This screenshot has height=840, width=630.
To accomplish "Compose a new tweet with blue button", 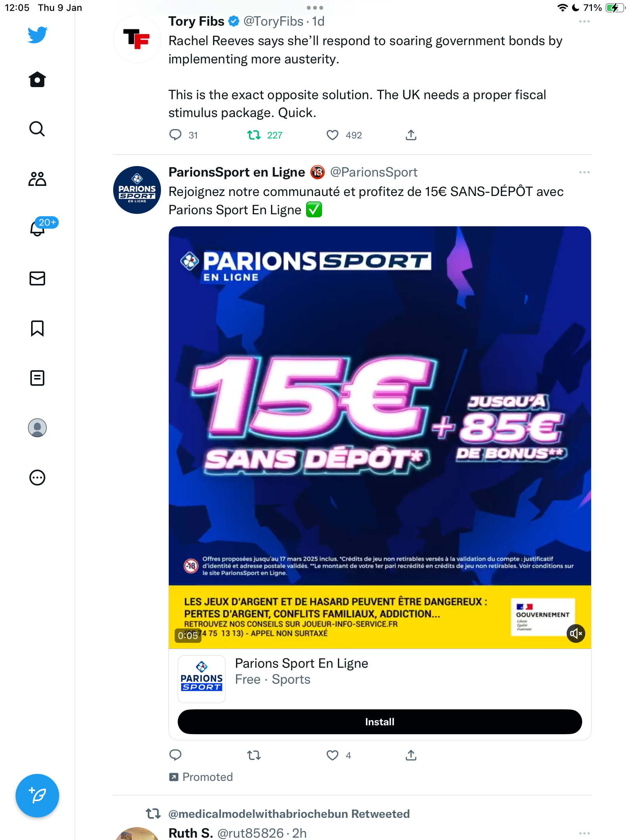I will point(37,796).
